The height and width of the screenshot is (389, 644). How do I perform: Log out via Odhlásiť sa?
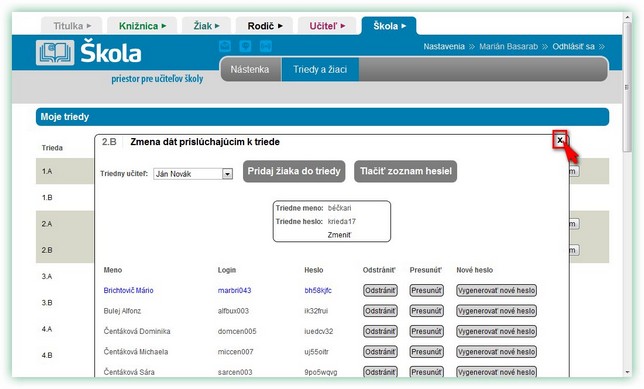tap(573, 46)
